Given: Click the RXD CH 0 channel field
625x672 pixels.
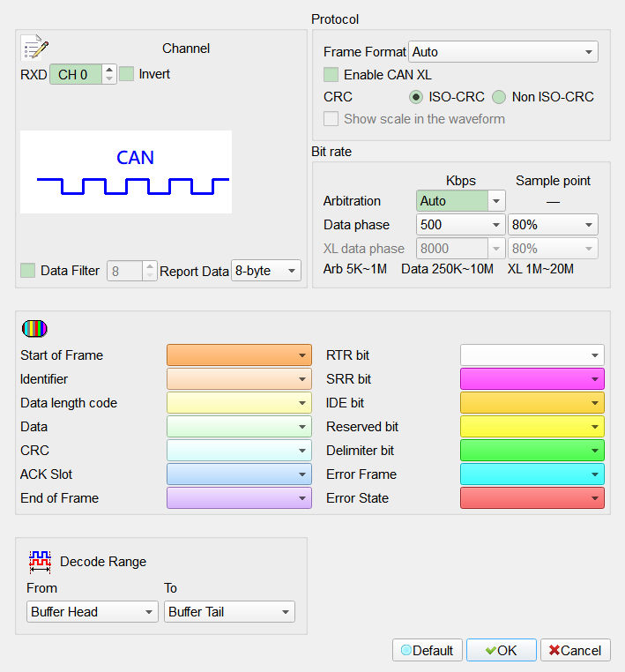Looking at the screenshot, I should [76, 74].
